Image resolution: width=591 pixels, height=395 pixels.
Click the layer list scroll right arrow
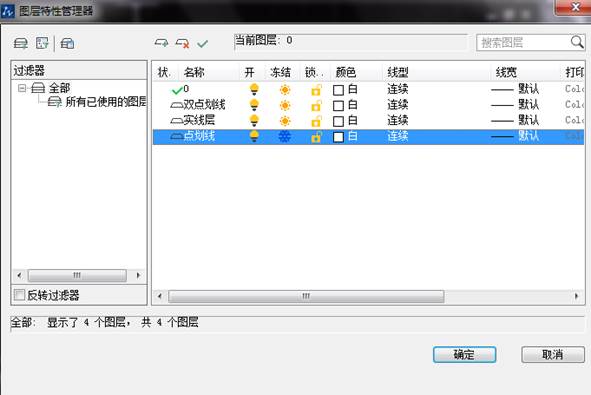pyautogui.click(x=576, y=296)
